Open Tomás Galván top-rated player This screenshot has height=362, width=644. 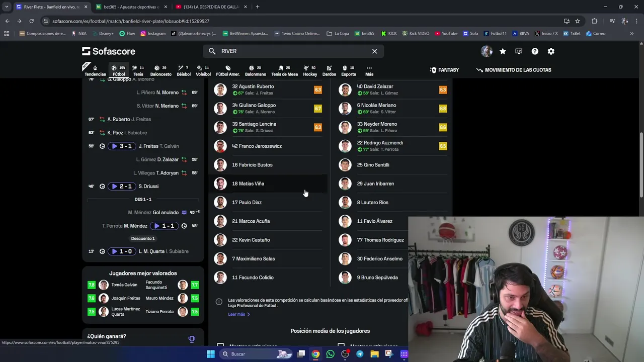coord(115,285)
